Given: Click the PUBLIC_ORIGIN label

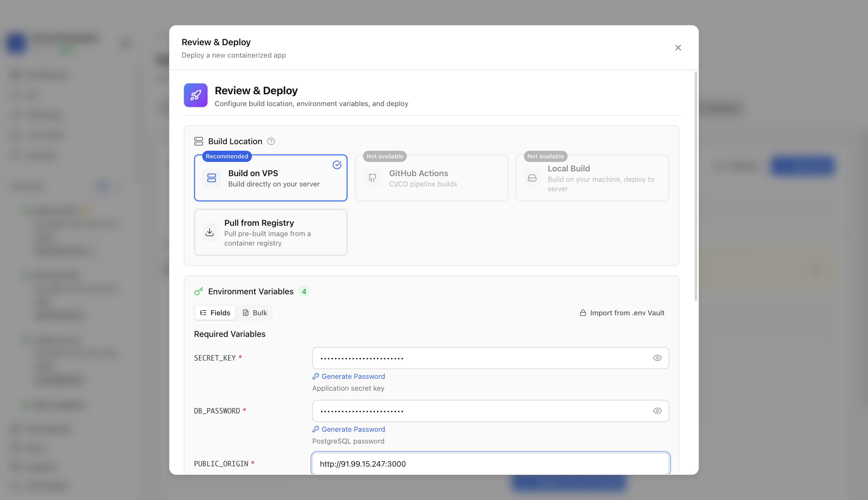Looking at the screenshot, I should click(x=221, y=464).
